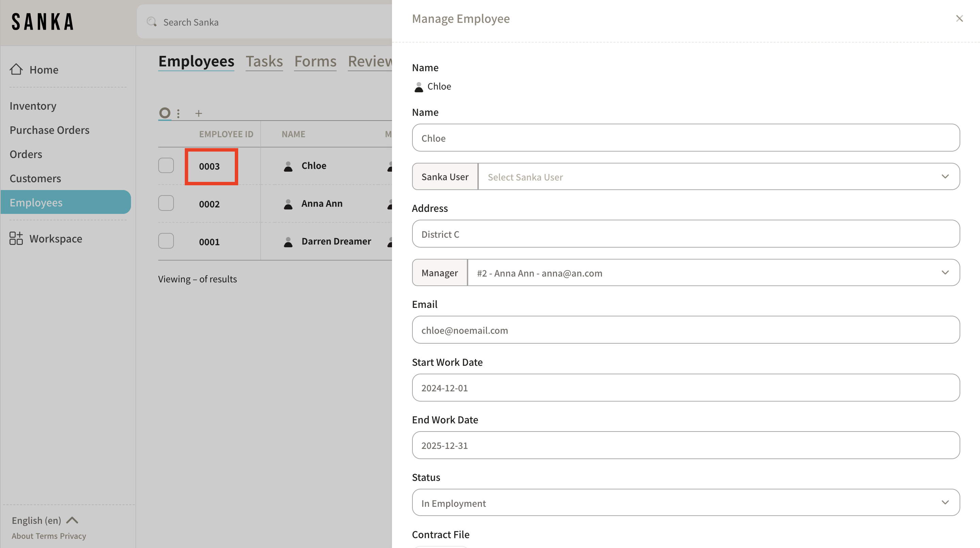Tick the checkbox for employee 0001
980x548 pixels.
click(x=166, y=241)
